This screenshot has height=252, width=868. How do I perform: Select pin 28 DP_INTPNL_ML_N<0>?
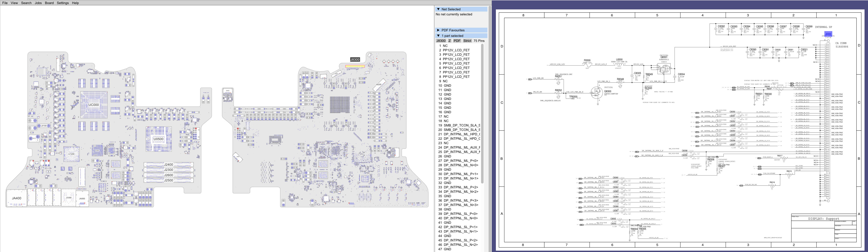tap(458, 165)
